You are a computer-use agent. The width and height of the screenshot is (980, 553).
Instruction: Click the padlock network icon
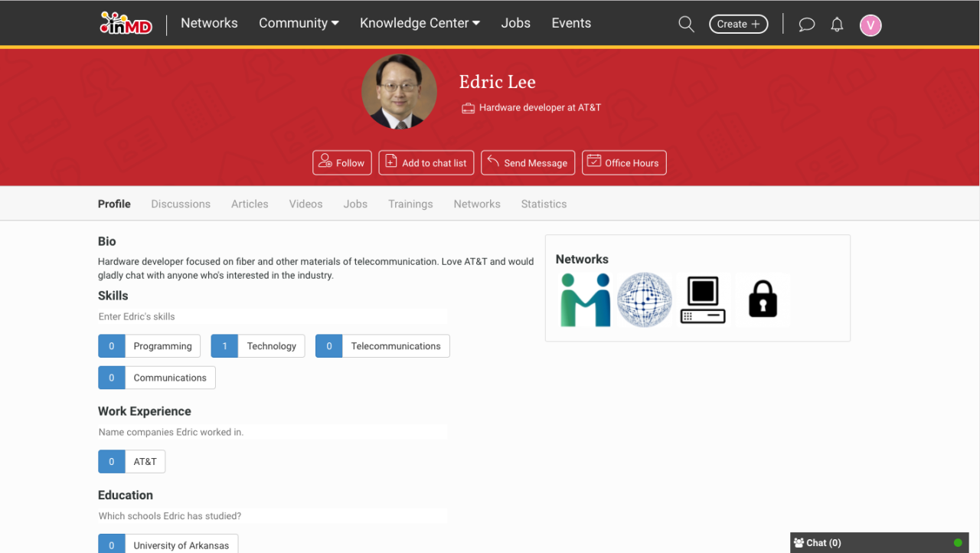click(x=763, y=299)
